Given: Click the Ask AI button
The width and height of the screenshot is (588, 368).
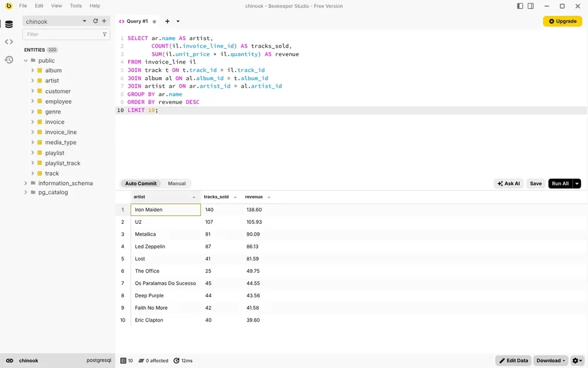Looking at the screenshot, I should pos(509,184).
